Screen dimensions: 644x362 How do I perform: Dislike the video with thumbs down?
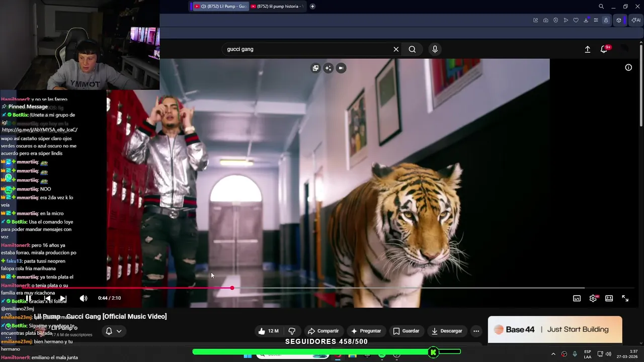pyautogui.click(x=292, y=331)
